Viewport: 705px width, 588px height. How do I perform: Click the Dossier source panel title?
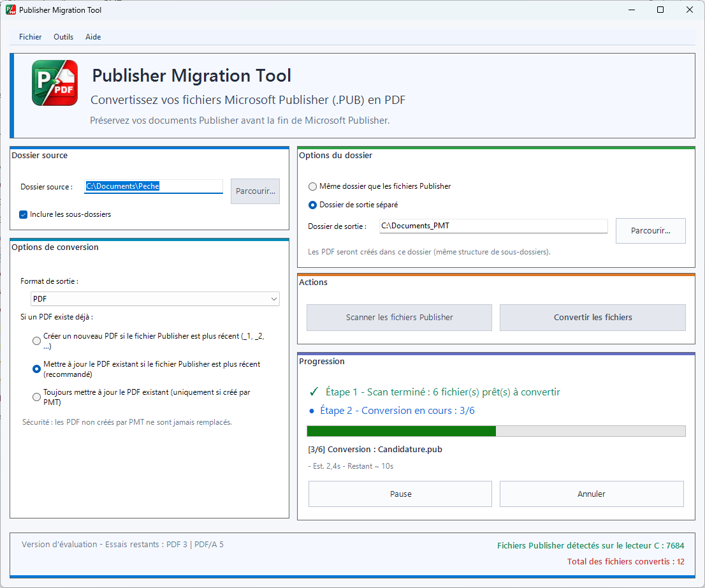(40, 155)
